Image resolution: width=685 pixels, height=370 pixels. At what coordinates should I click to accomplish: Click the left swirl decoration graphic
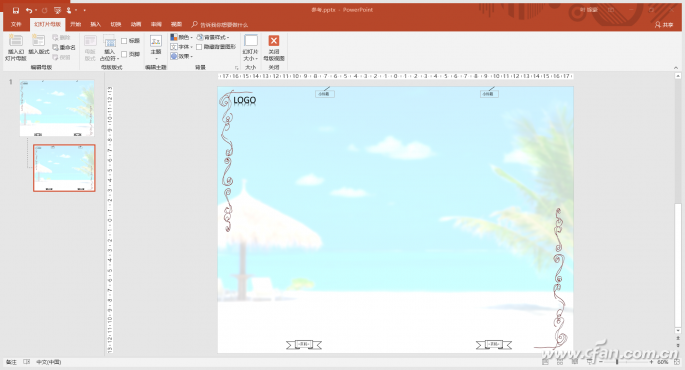tap(227, 162)
